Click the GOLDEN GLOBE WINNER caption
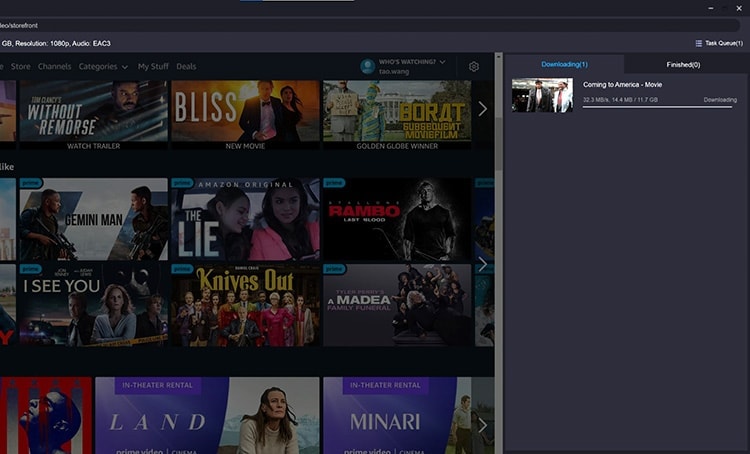This screenshot has height=454, width=750. coord(397,146)
